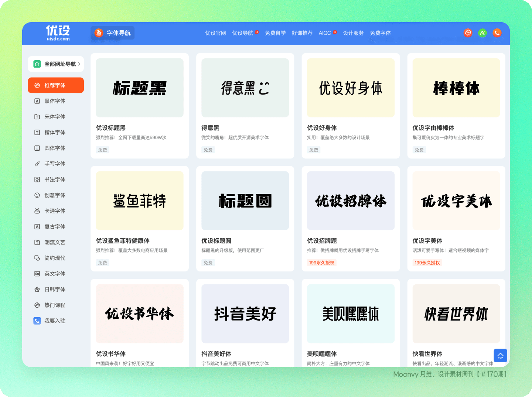Click the 潮流文艺 sidebar icon

[37, 242]
